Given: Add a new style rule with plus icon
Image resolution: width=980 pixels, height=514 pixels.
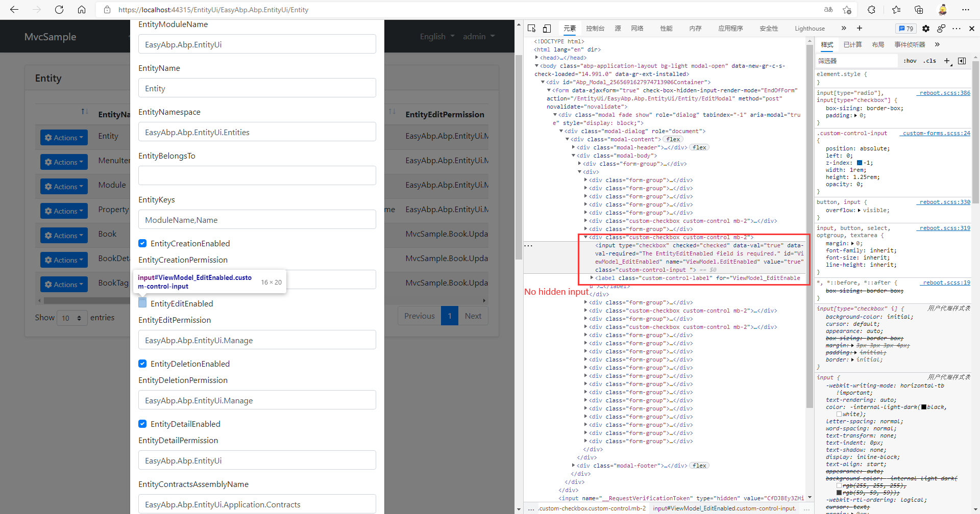Looking at the screenshot, I should click(x=947, y=61).
